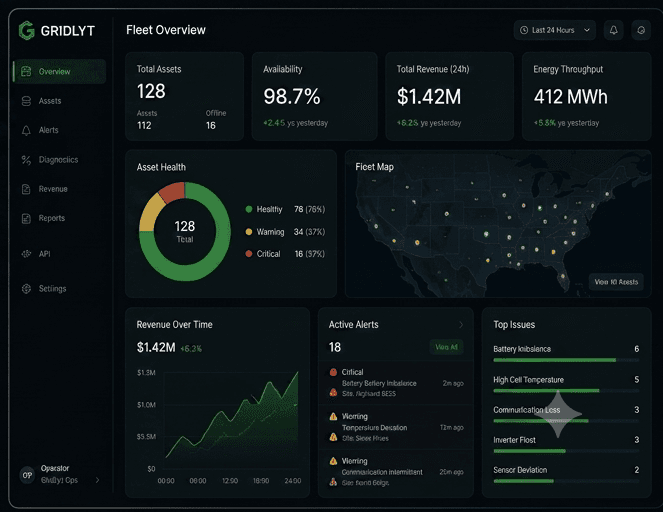
Task: Open the Temperature Deviation warning alert
Action: (x=396, y=427)
